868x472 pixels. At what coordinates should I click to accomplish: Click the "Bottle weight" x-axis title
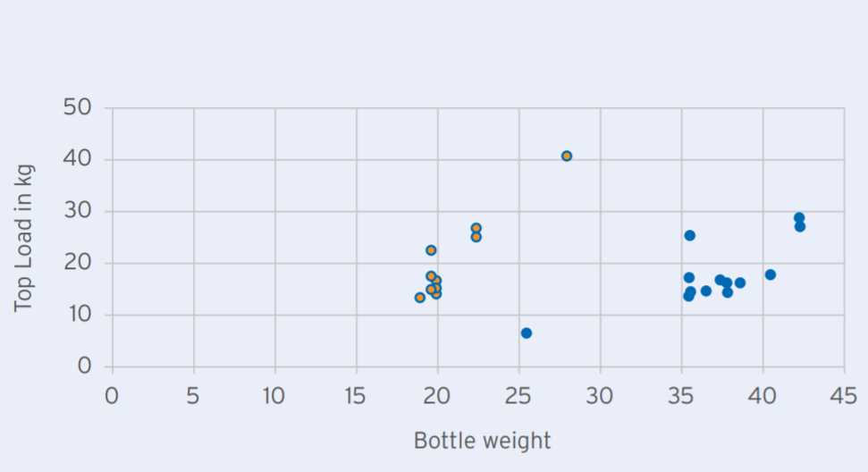(x=482, y=441)
